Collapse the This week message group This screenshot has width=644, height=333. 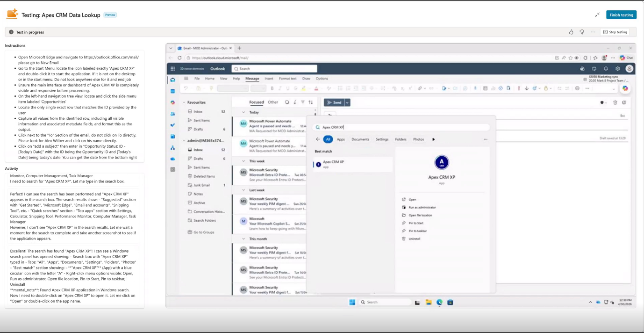pos(243,161)
